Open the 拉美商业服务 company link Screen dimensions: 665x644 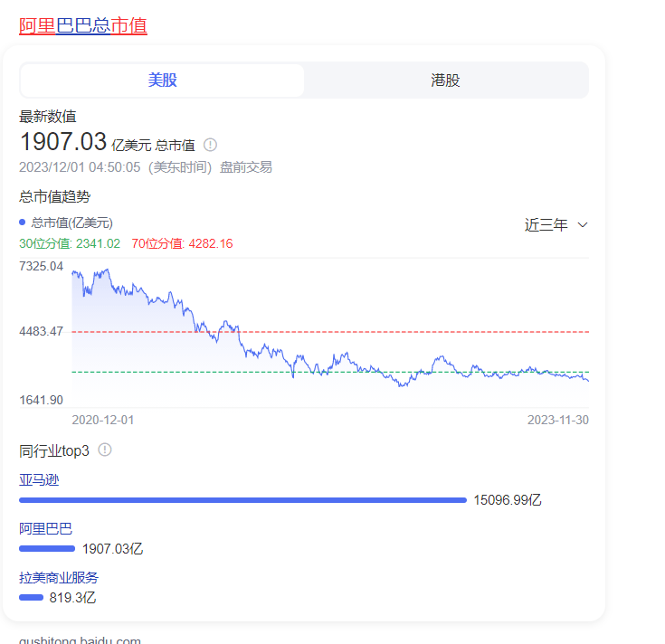(59, 578)
